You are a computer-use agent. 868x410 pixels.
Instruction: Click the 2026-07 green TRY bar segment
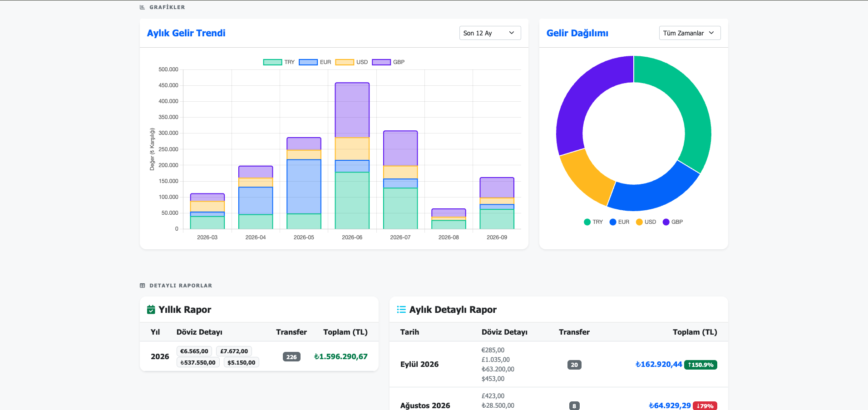(x=400, y=208)
